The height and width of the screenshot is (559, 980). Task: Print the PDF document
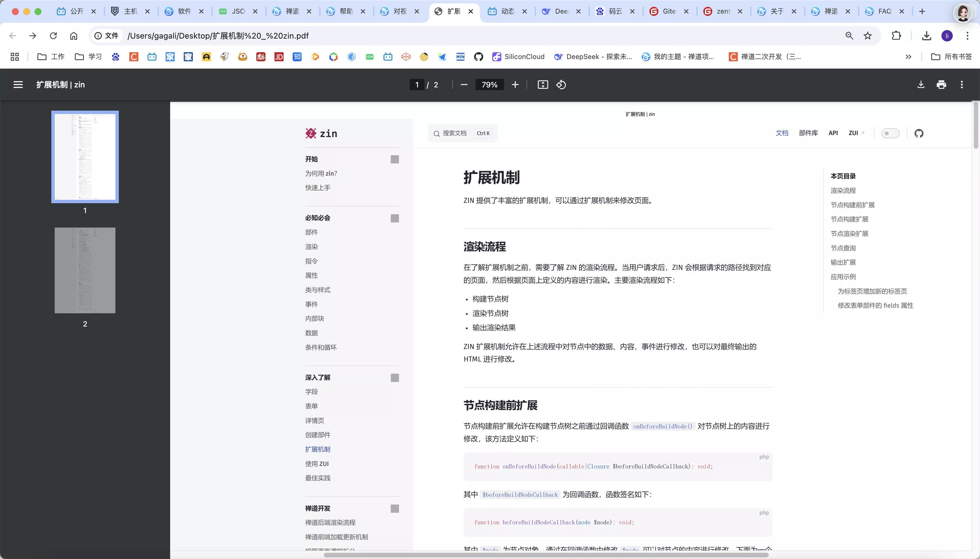pyautogui.click(x=941, y=85)
